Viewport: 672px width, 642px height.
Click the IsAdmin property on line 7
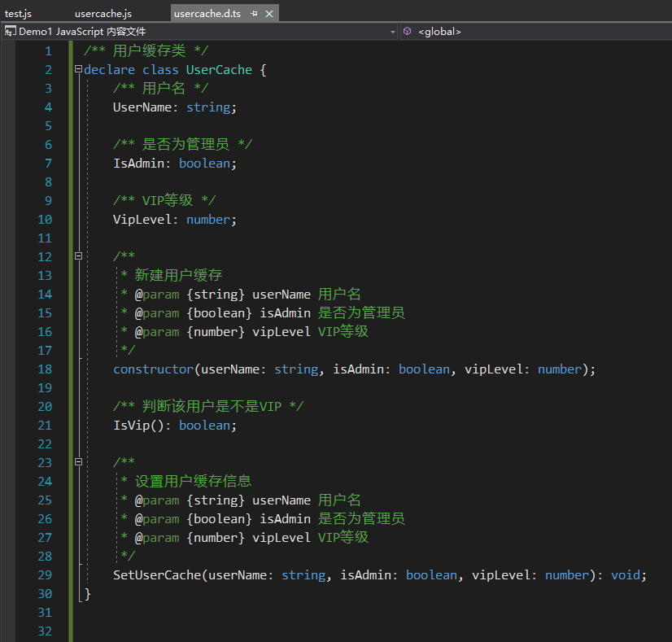(138, 164)
